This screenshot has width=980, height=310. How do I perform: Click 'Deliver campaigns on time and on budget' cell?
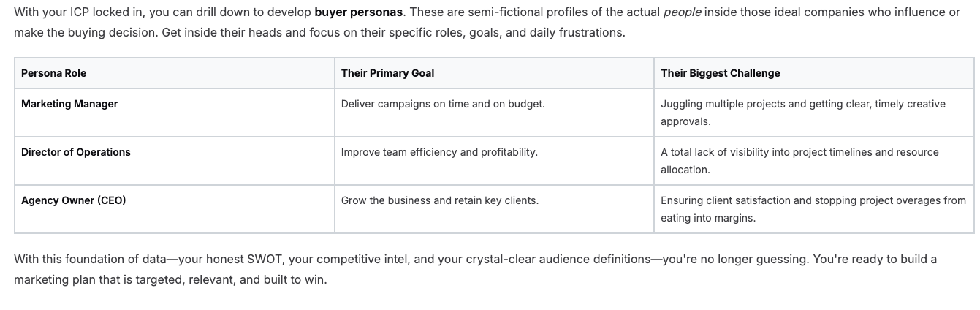tap(494, 113)
